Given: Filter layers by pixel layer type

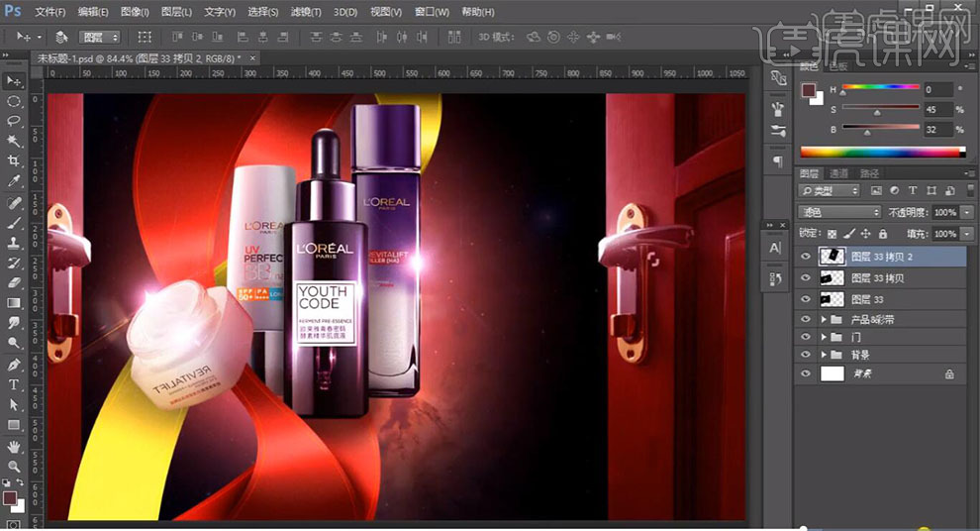Looking at the screenshot, I should 876,191.
